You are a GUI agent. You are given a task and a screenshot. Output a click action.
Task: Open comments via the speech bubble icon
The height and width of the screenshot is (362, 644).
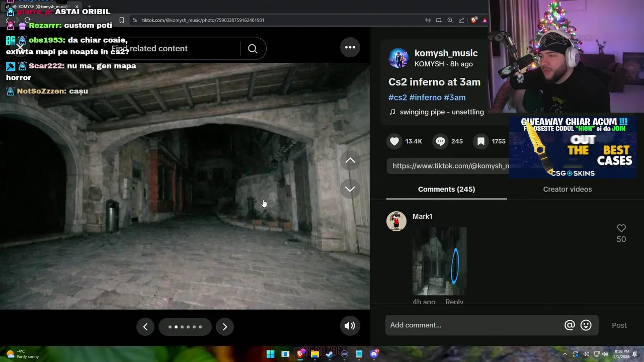(440, 141)
